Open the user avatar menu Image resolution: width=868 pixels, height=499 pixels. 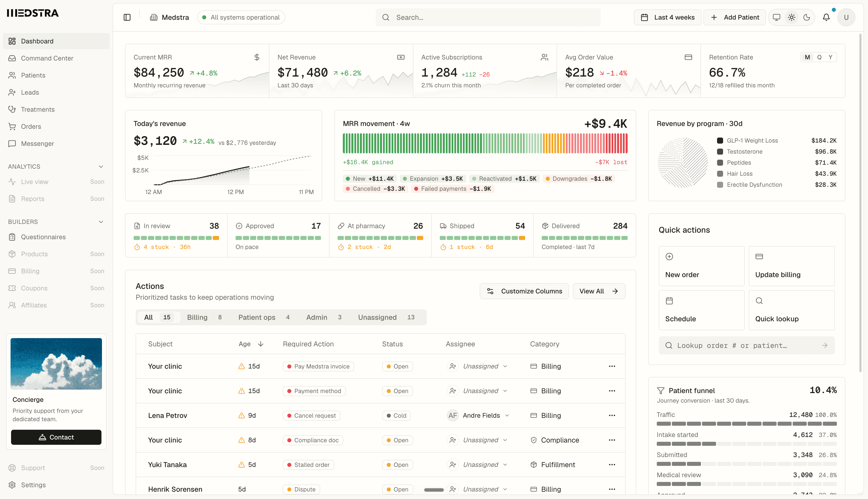click(x=846, y=18)
